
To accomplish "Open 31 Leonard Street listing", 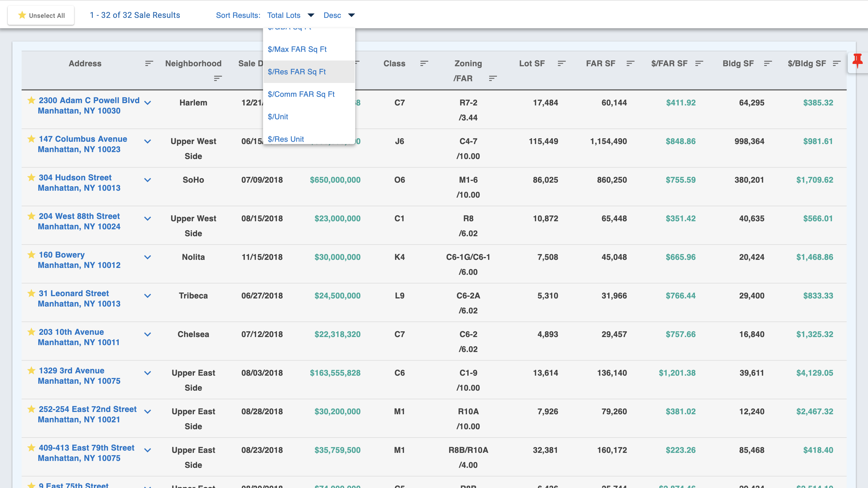I will tap(79, 298).
